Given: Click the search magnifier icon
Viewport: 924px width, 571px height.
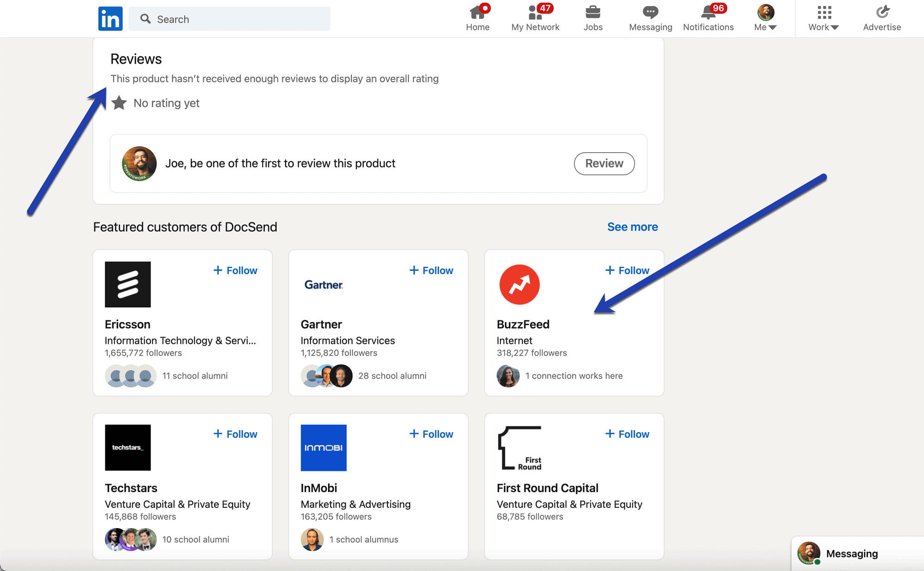Looking at the screenshot, I should (146, 19).
